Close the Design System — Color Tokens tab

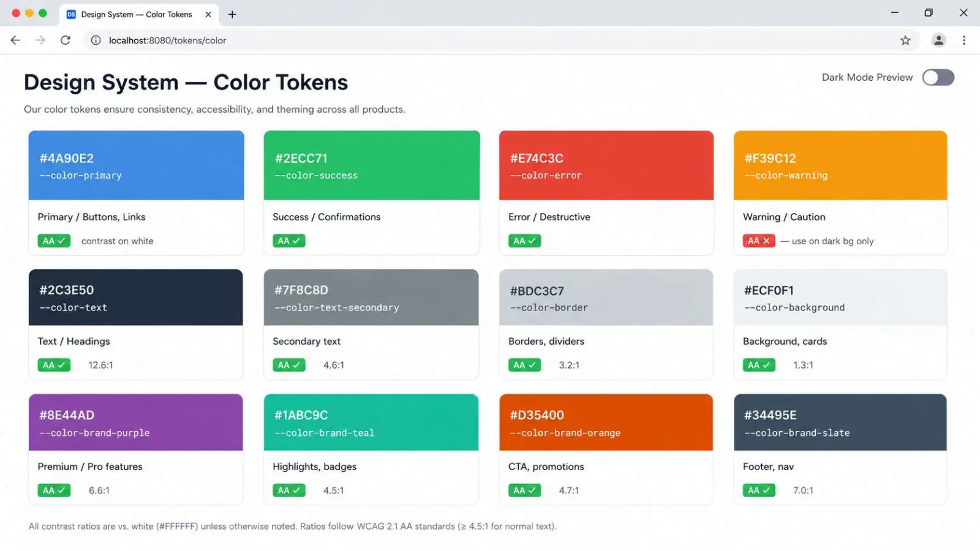208,14
